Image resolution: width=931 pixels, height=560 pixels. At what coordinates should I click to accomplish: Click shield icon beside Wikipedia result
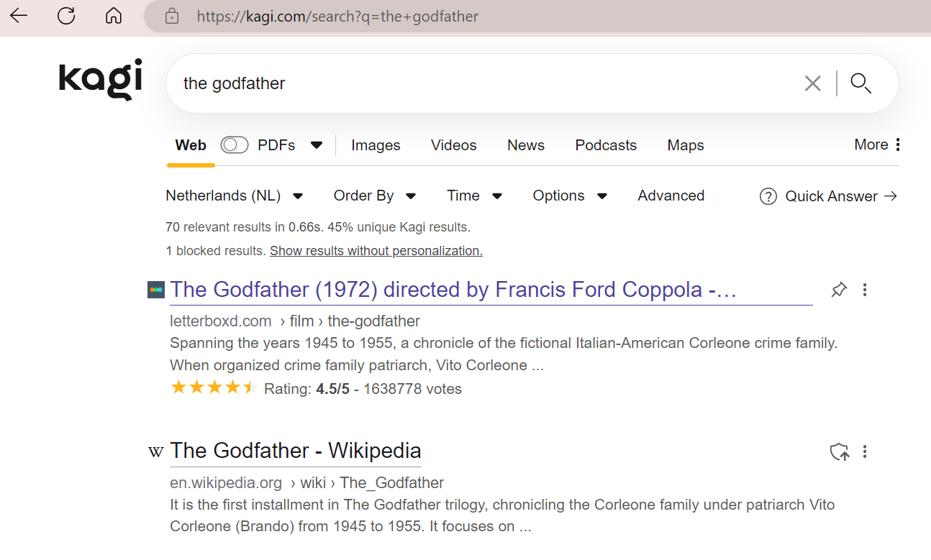(x=839, y=451)
